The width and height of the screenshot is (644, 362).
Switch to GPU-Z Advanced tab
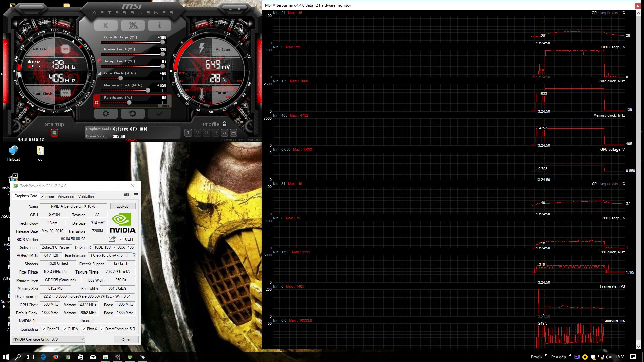coord(66,197)
